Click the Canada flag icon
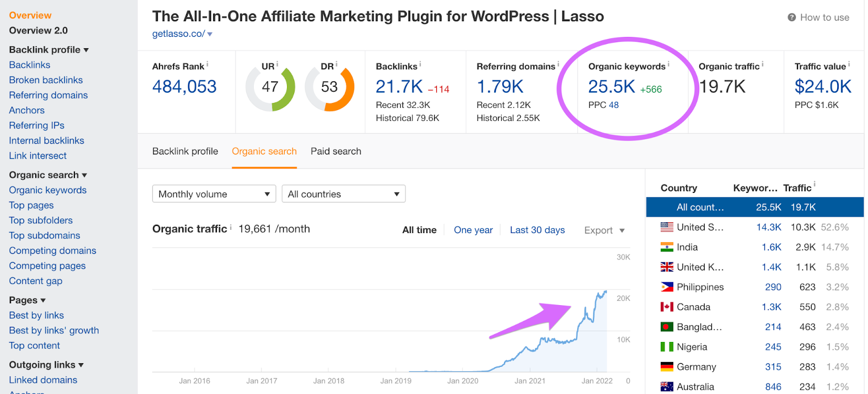The width and height of the screenshot is (868, 394). (667, 307)
